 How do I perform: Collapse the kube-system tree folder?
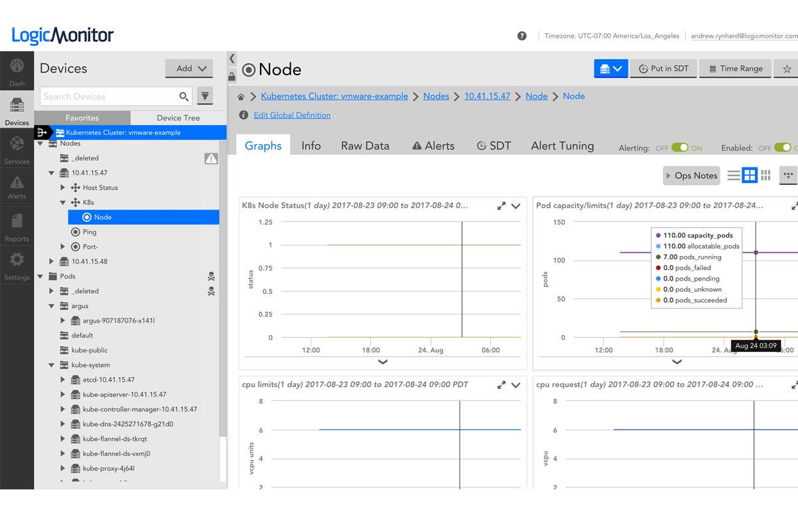[x=53, y=365]
